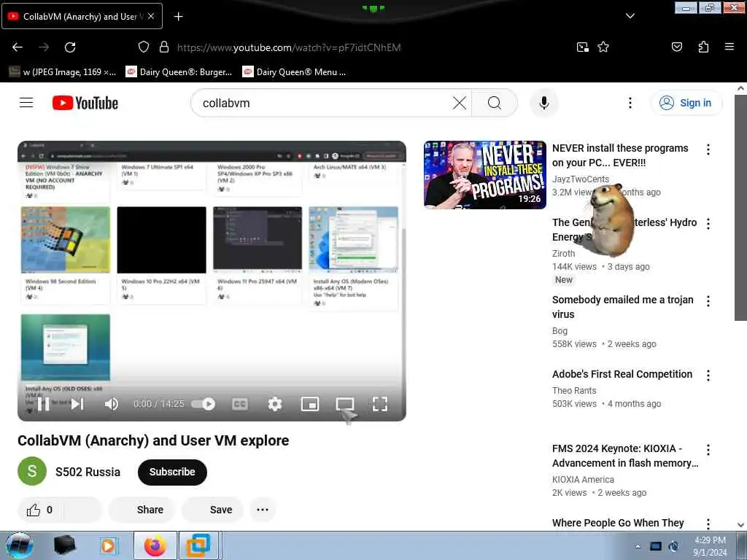Open the Windows Start orb
Image resolution: width=747 pixels, height=560 pixels.
coord(20,545)
